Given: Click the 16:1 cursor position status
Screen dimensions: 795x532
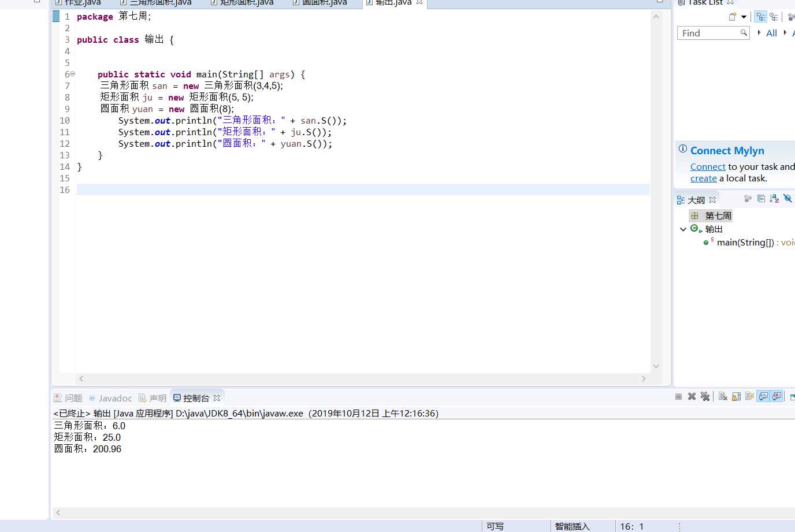Looking at the screenshot, I should 631,526.
